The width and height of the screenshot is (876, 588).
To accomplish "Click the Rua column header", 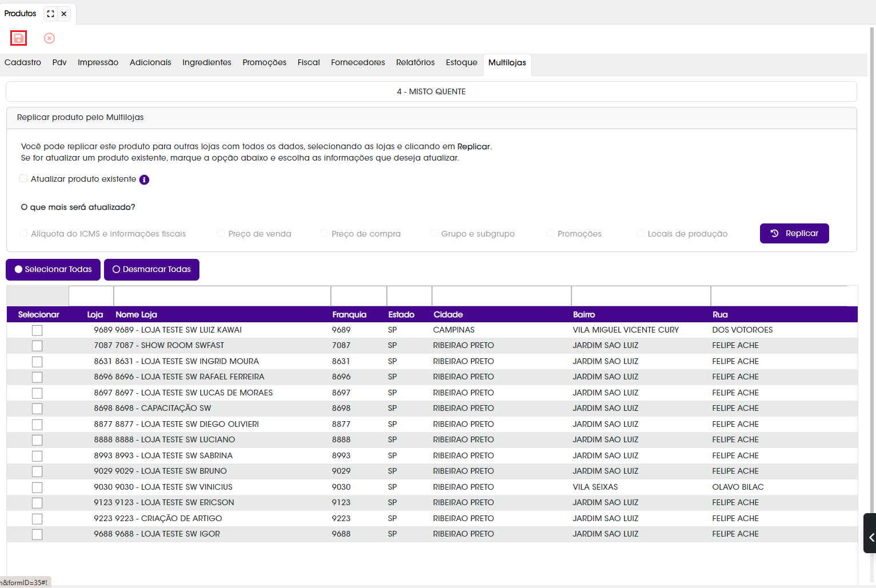I will [720, 315].
